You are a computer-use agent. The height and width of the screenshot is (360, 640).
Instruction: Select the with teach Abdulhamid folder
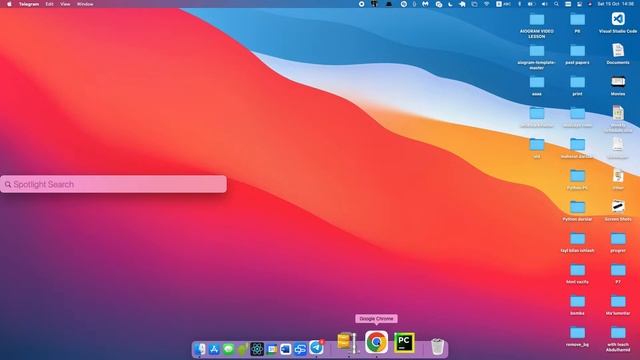618,339
